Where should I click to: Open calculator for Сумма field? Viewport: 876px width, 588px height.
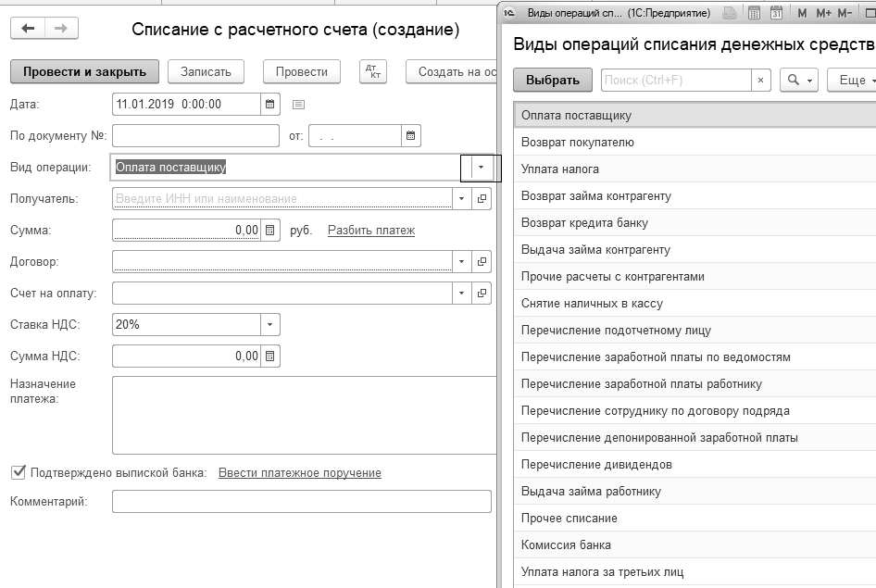tap(270, 231)
